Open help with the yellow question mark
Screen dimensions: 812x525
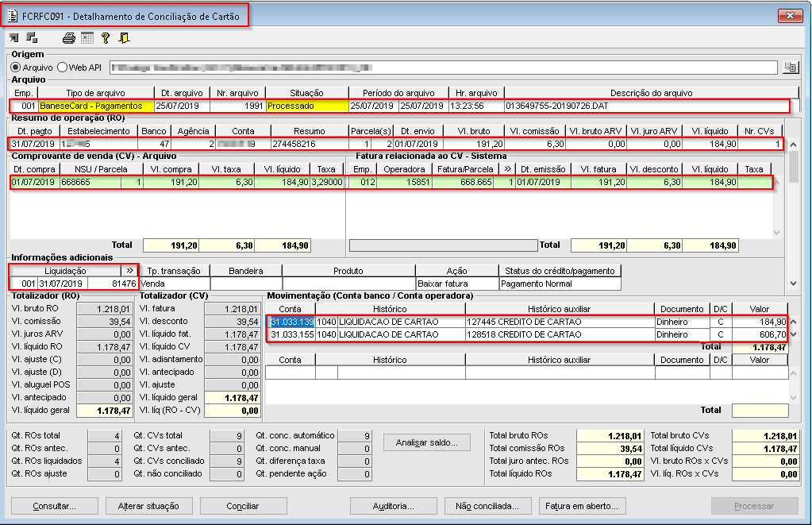point(106,38)
